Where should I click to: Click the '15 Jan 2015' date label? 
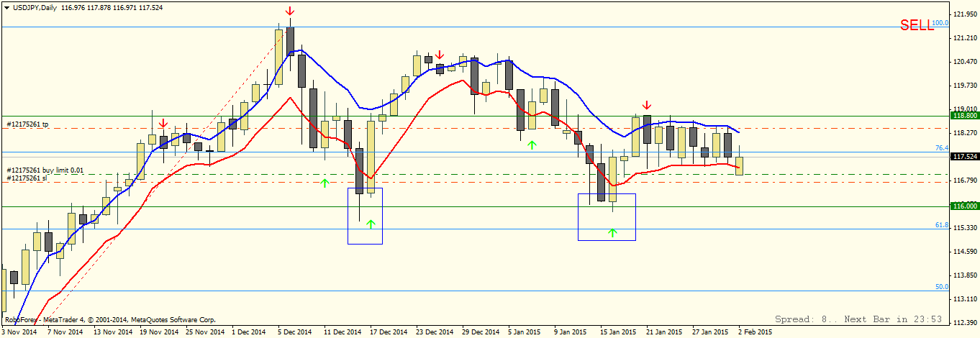pos(618,332)
